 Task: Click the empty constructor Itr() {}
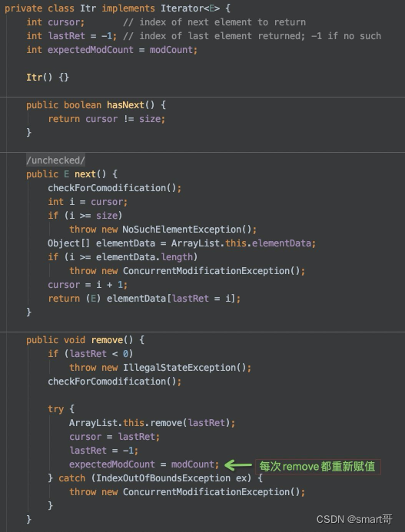point(48,78)
